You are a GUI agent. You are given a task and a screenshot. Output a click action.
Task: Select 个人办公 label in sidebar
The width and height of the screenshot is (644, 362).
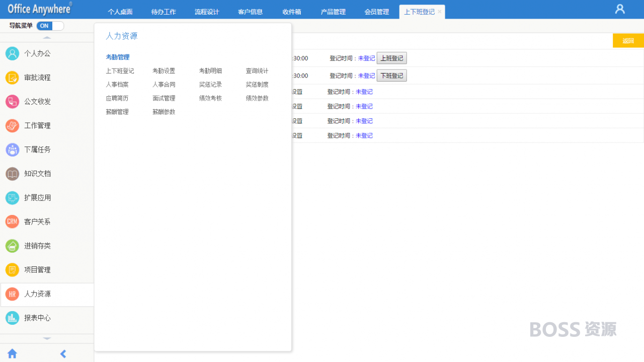pyautogui.click(x=37, y=53)
